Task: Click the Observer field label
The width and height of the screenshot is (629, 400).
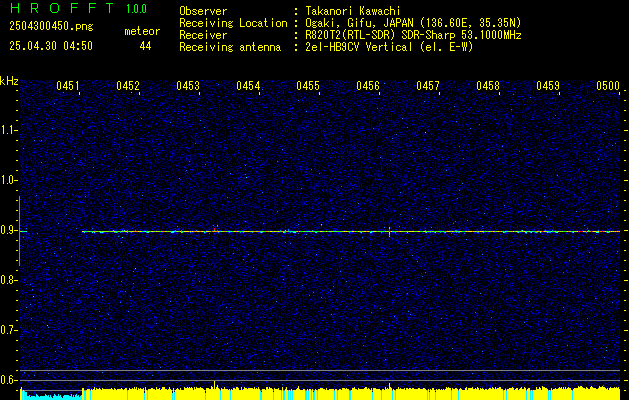Action: tap(203, 11)
